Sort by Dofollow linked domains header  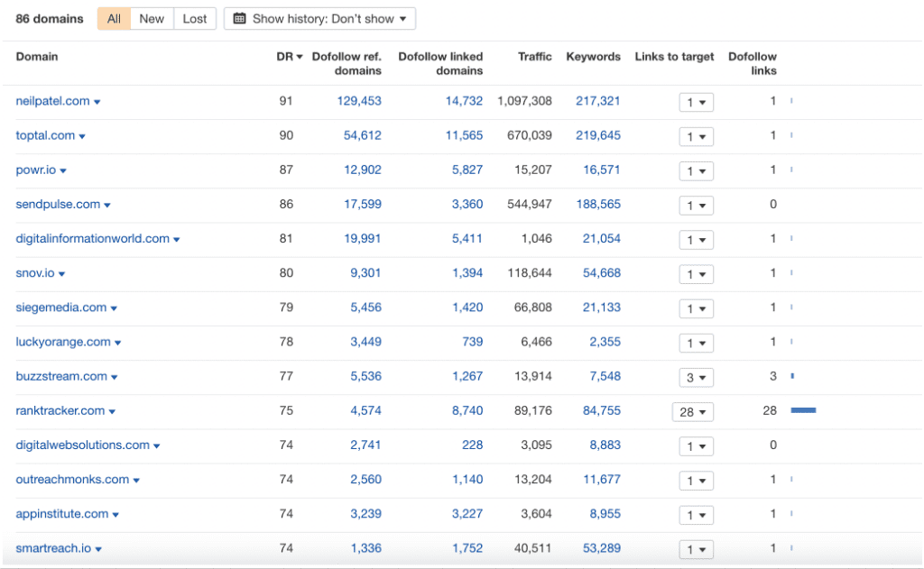click(x=440, y=64)
